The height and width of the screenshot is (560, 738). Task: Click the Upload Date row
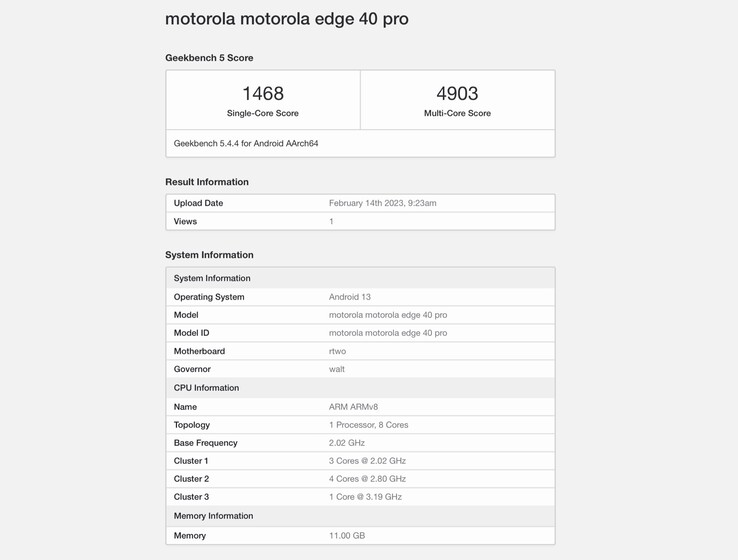pos(360,203)
